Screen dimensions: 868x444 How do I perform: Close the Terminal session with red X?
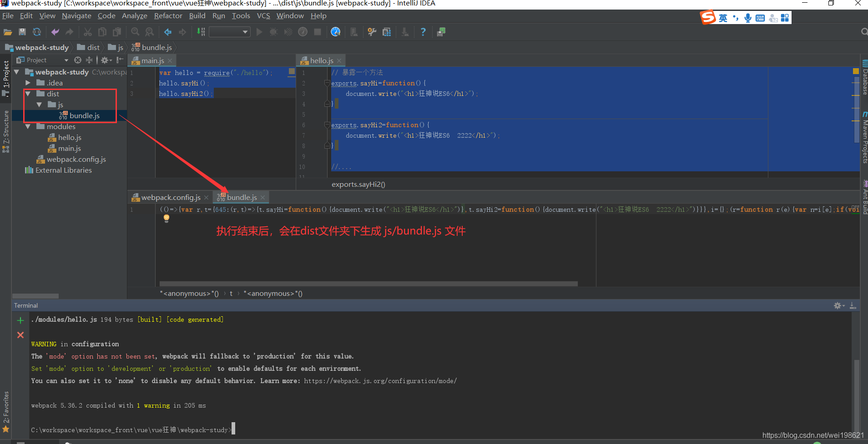tap(20, 335)
